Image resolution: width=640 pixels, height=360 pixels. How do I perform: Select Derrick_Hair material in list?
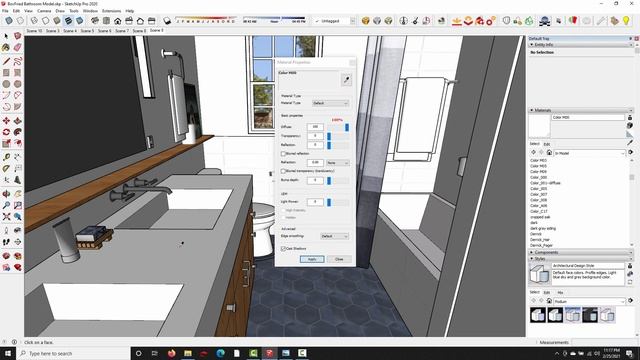540,240
